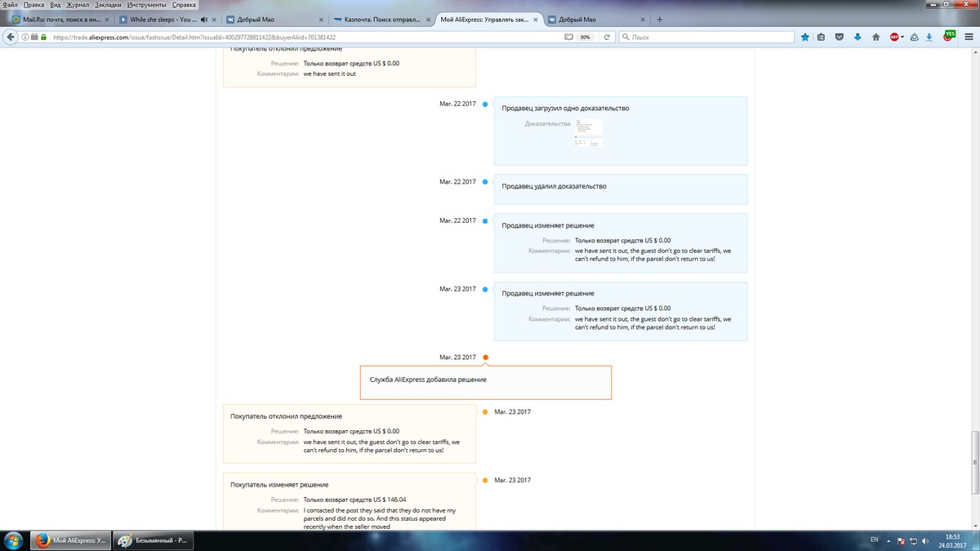Mute the While she sleeps tab audio
This screenshot has width=980, height=551.
coord(203,20)
